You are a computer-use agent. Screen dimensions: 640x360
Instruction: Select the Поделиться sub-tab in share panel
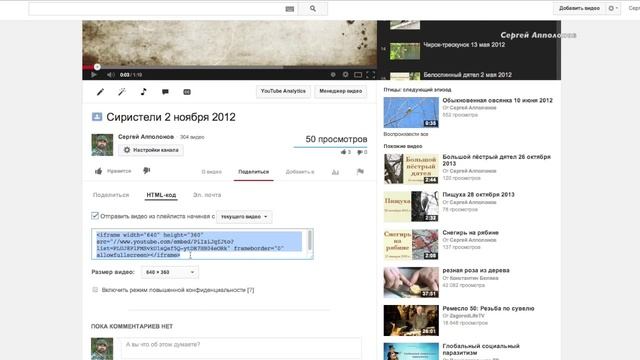(x=111, y=195)
